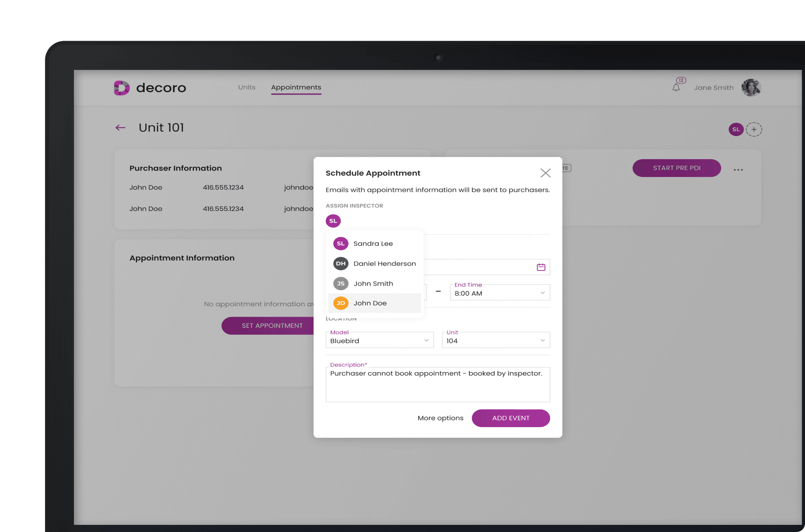Click assigned SL chip under Assign Inspector
Viewport: 805px width, 532px height.
(x=333, y=221)
